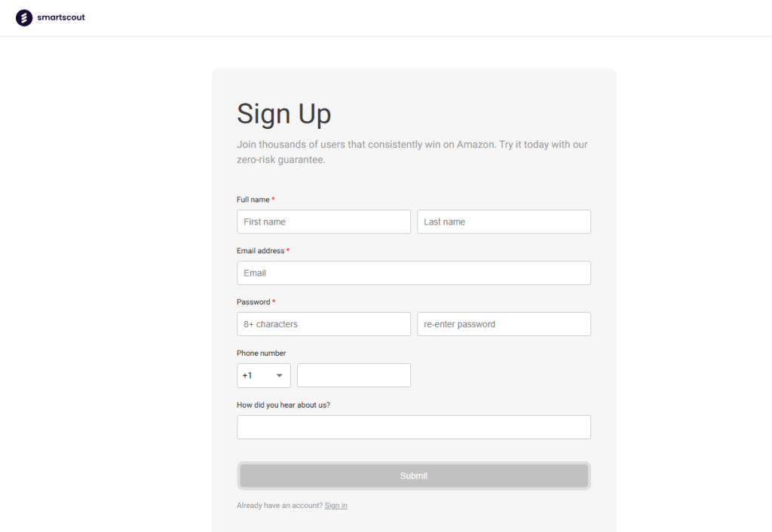Click the Password label text
The width and height of the screenshot is (772, 532).
point(253,302)
